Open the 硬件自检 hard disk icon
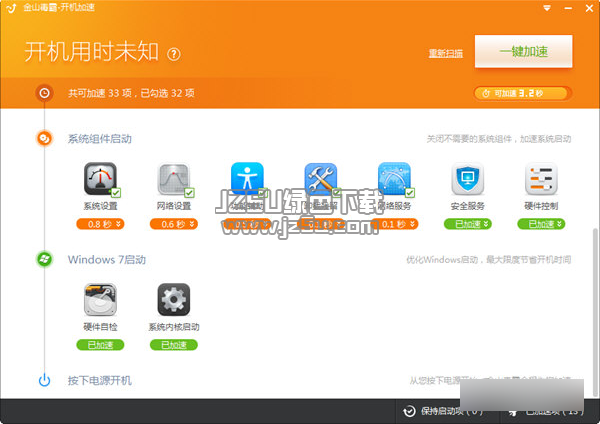 pyautogui.click(x=100, y=300)
